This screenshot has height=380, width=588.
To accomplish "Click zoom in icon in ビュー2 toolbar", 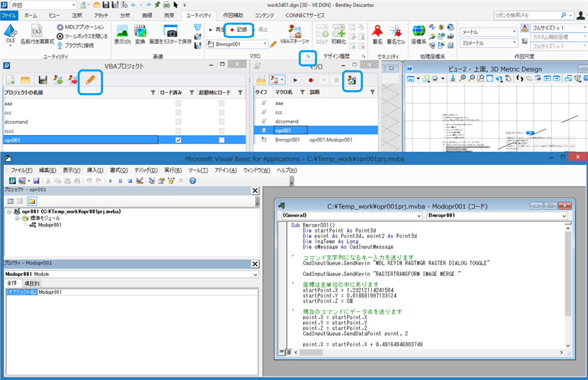I will click(x=463, y=78).
